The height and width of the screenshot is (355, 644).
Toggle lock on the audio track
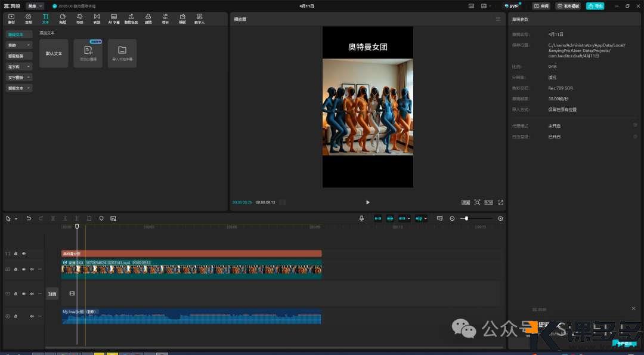point(16,316)
